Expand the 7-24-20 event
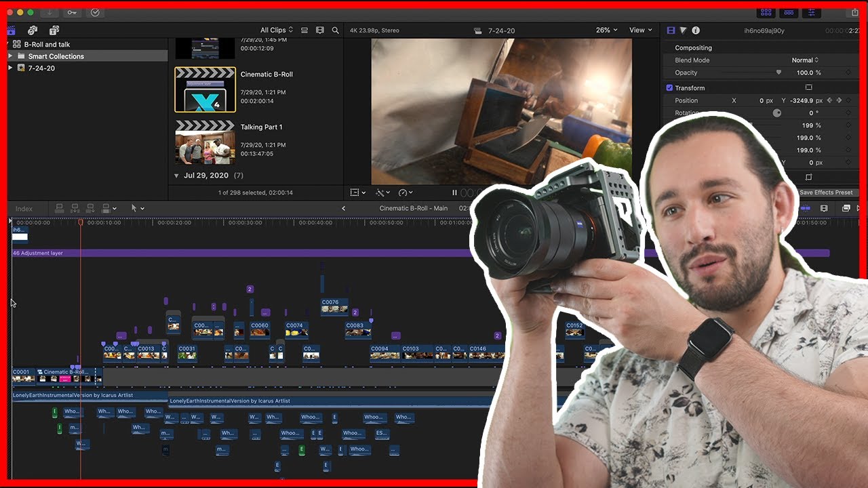 tap(10, 68)
